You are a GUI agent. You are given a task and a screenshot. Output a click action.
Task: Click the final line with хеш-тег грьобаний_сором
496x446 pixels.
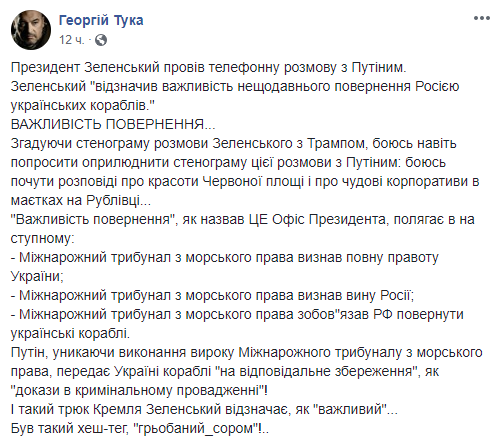point(140,428)
